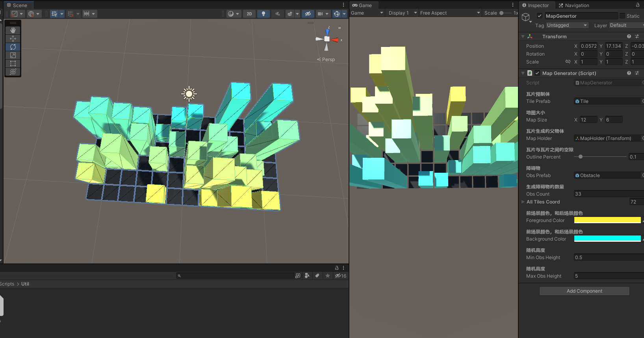Click the scale proportions link icon
644x338 pixels.
568,62
